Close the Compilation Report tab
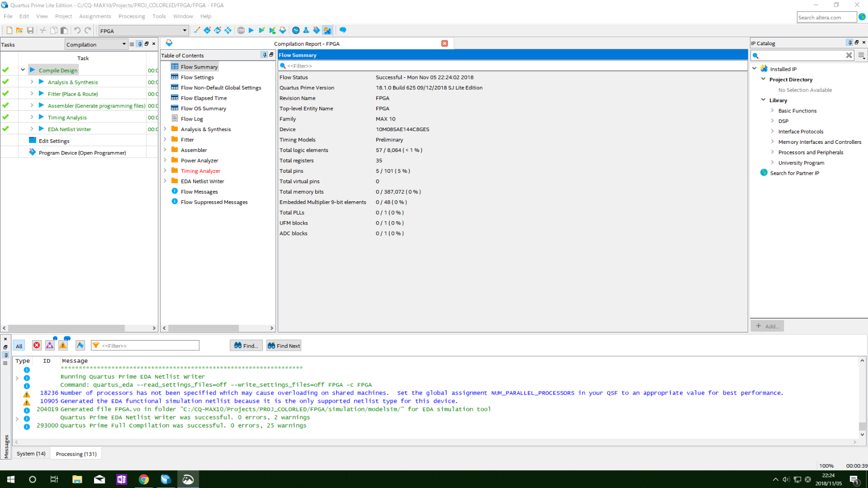 [444, 43]
